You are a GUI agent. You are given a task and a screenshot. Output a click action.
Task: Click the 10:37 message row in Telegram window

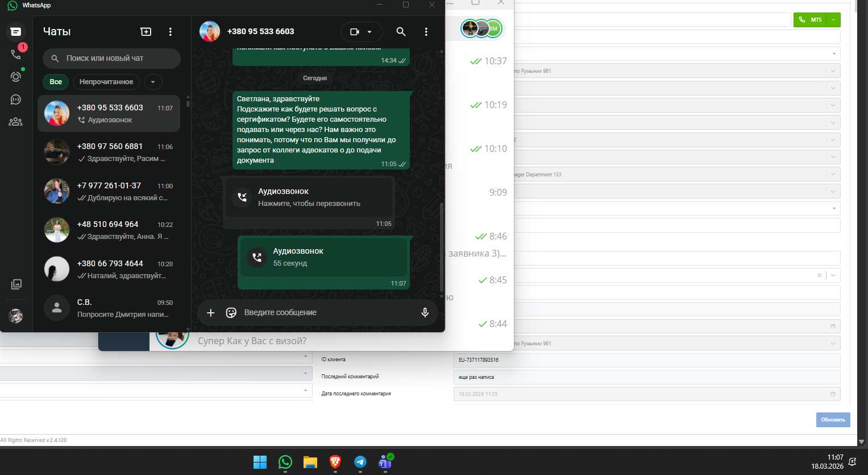(479, 61)
